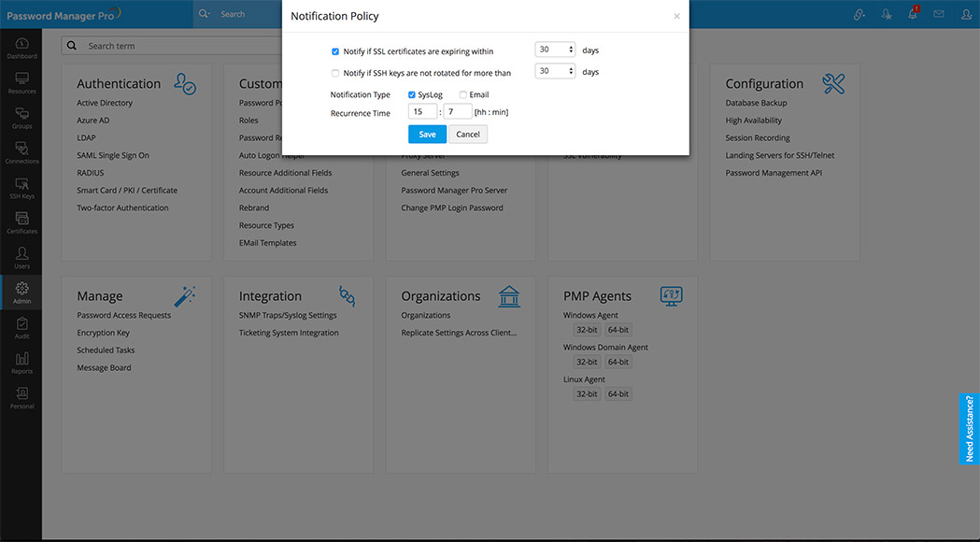This screenshot has width=980, height=542.
Task: Open Scheduled Tasks link
Action: coord(106,350)
